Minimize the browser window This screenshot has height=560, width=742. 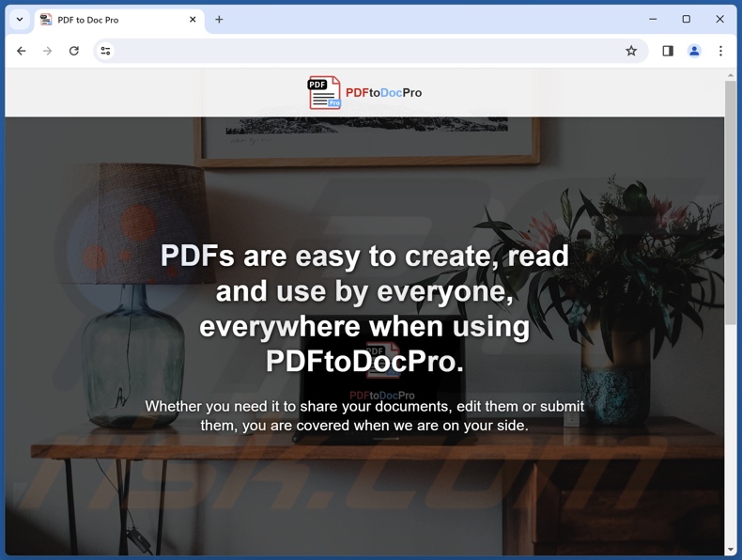(x=653, y=20)
